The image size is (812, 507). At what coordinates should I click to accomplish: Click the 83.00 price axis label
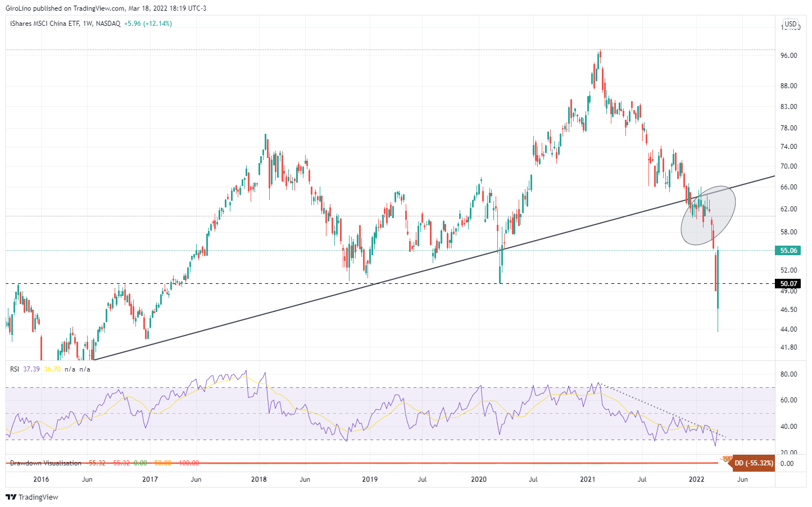point(789,107)
